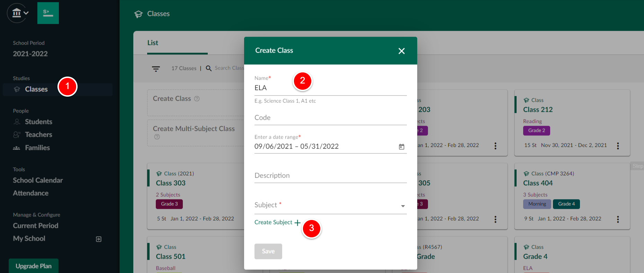
Task: Open more options for class 305
Action: (495, 219)
